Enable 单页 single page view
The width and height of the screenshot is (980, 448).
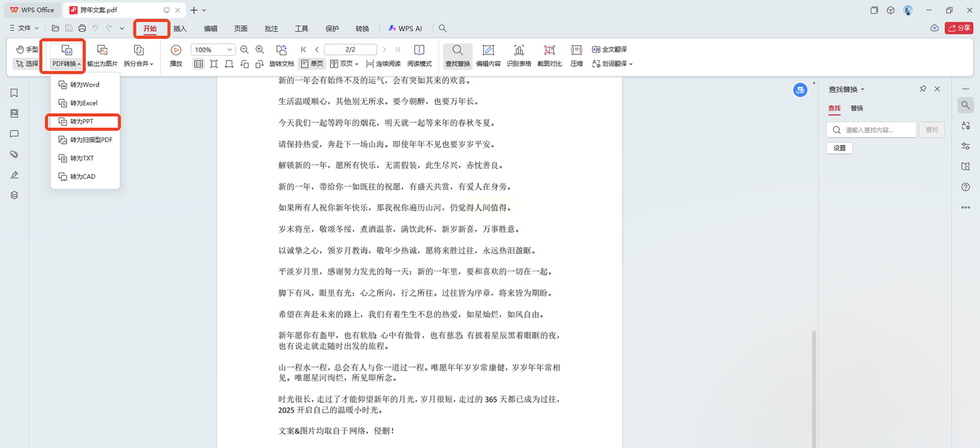click(x=312, y=63)
